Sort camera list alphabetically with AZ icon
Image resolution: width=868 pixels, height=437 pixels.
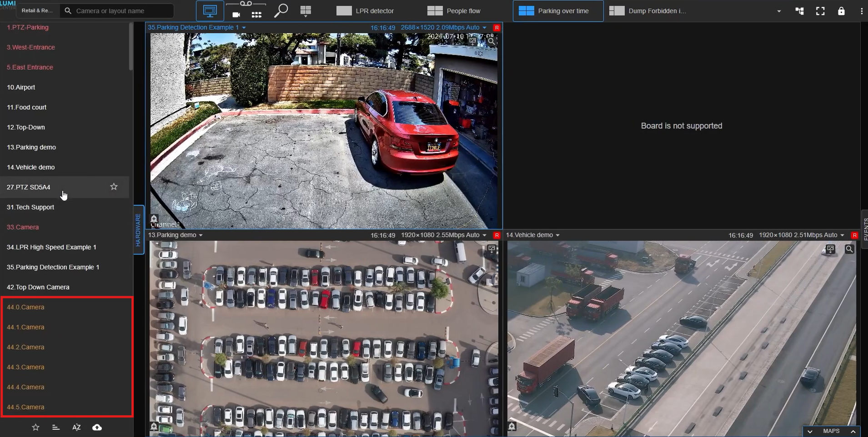(x=76, y=427)
